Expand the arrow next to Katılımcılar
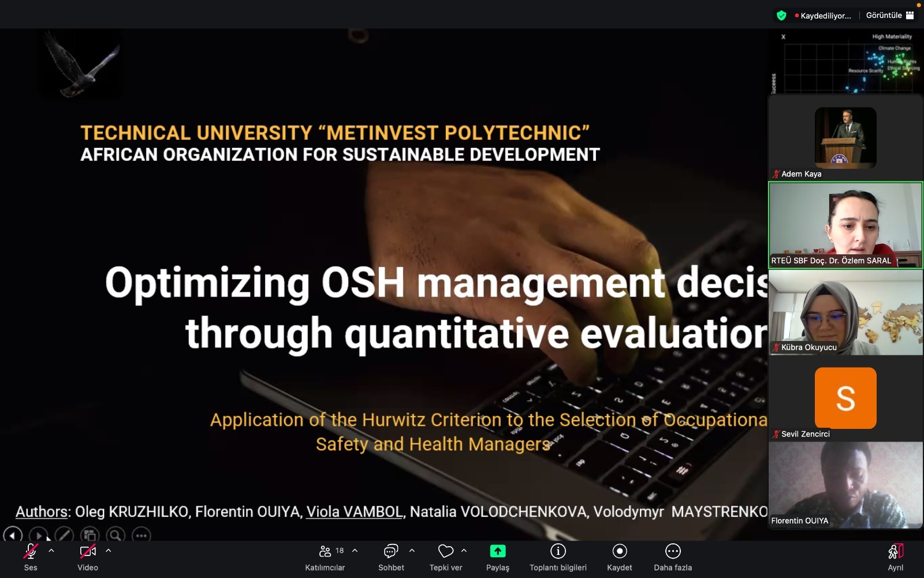 point(355,551)
